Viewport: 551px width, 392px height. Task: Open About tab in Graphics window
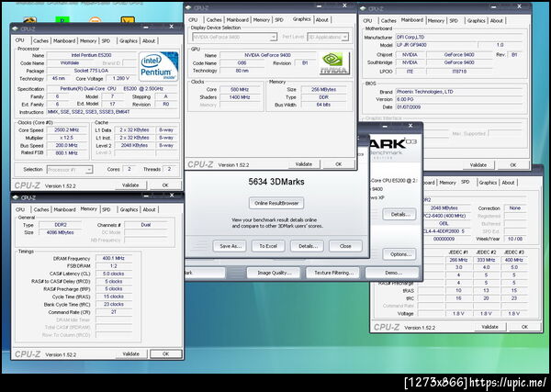[322, 20]
